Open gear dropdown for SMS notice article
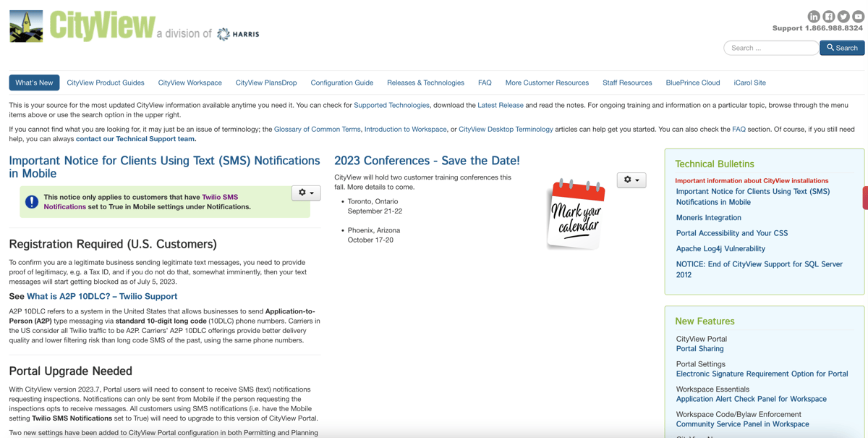This screenshot has height=438, width=868. 306,193
